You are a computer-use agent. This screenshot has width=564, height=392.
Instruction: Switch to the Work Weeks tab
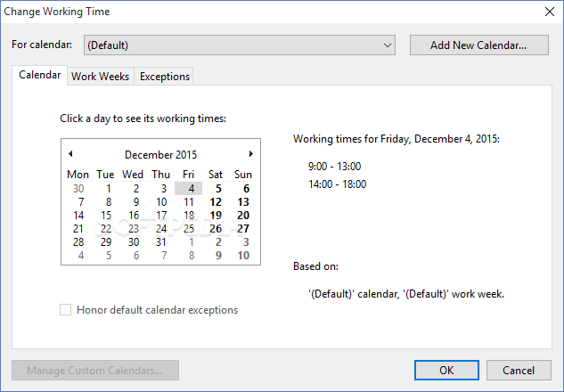pyautogui.click(x=101, y=77)
